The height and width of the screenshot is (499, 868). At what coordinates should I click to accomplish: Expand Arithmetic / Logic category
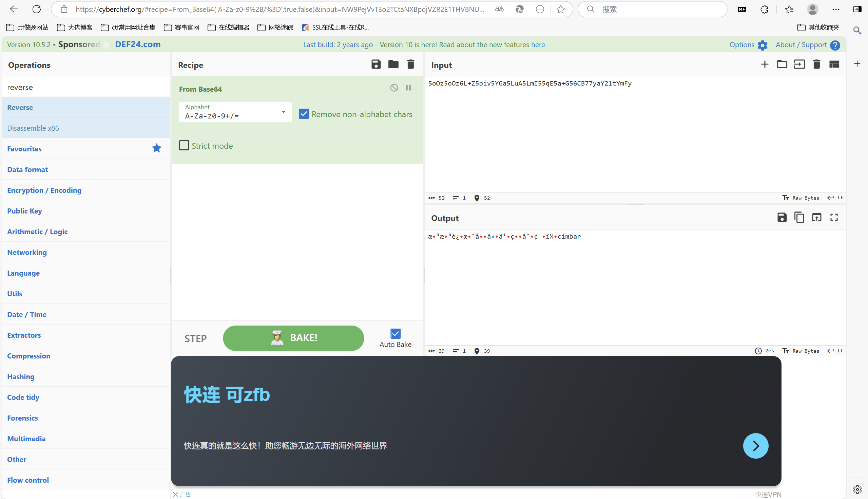point(86,232)
